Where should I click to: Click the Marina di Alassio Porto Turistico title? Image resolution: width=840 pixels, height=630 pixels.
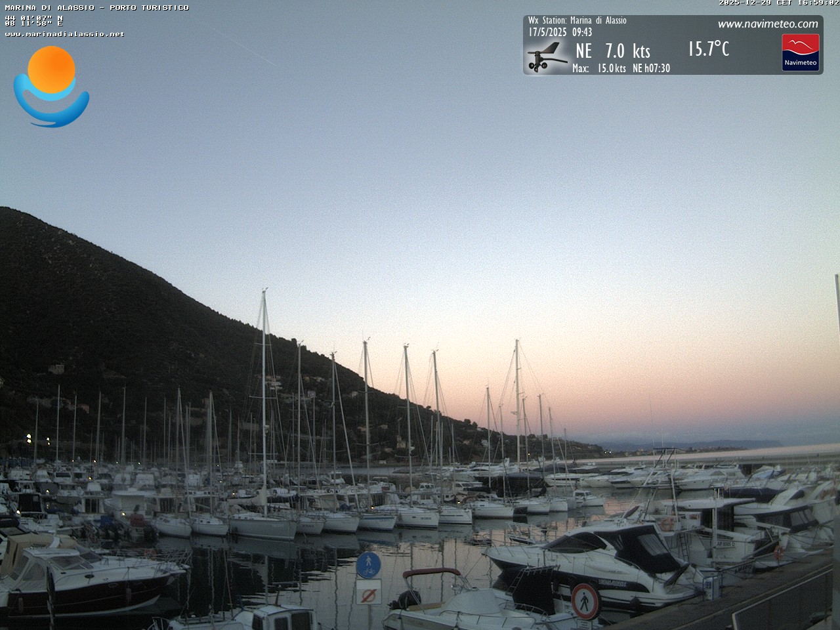[x=96, y=7]
